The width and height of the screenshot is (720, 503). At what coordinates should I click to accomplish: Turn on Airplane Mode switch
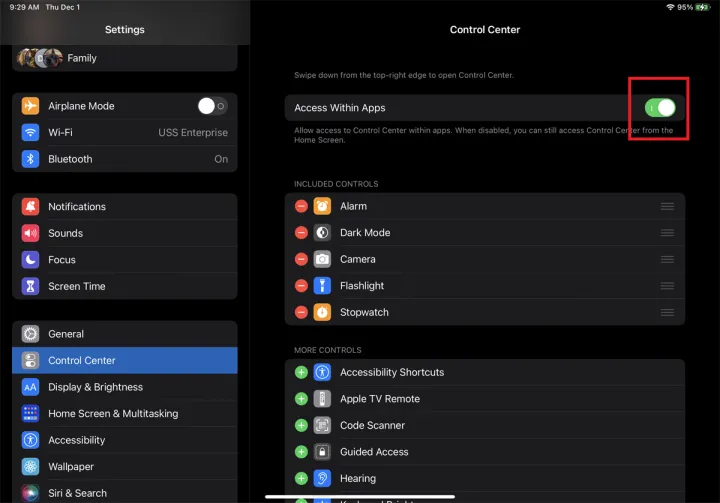click(211, 106)
